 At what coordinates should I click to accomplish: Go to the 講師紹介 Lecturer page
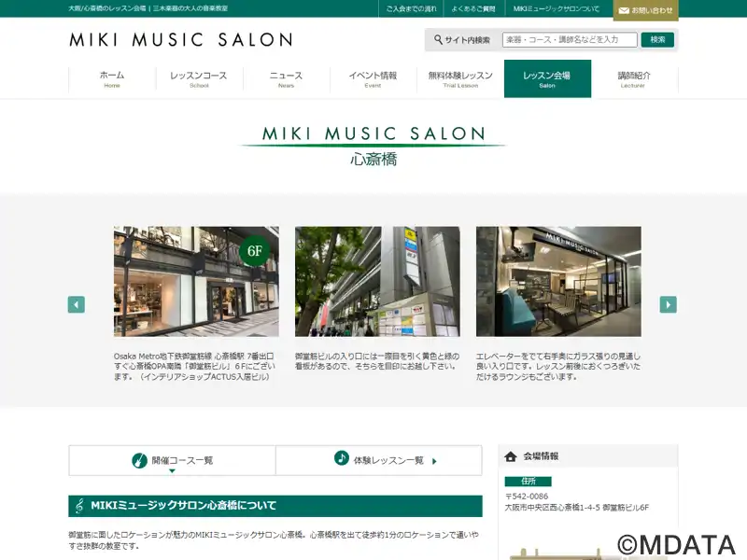pyautogui.click(x=633, y=79)
